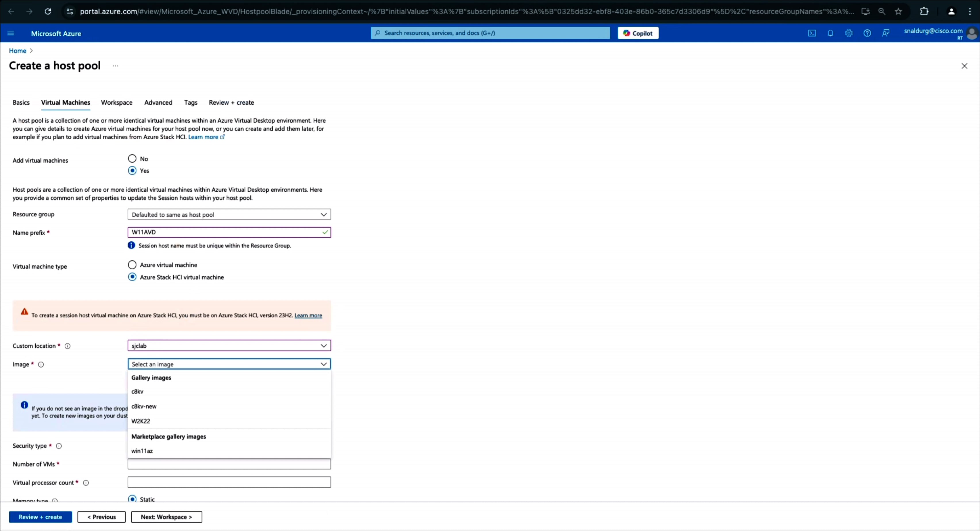This screenshot has height=531, width=980.
Task: Open the Azure portal hamburger menu
Action: 11,33
